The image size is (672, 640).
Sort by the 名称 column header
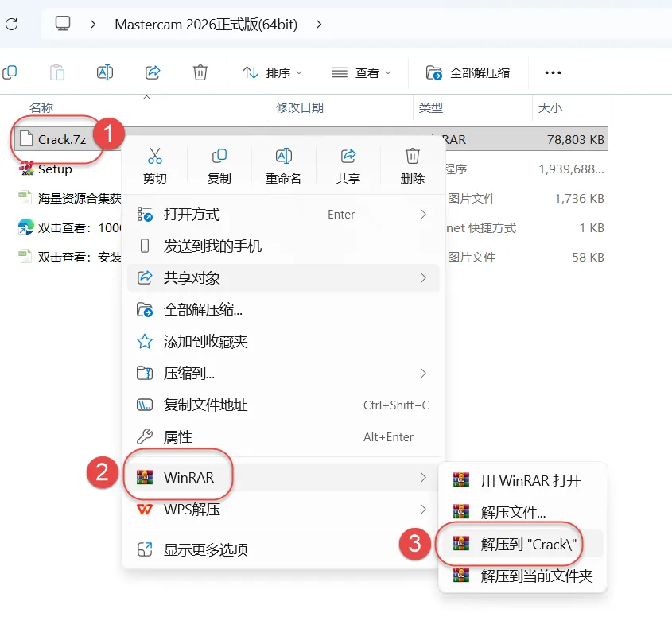(x=41, y=107)
